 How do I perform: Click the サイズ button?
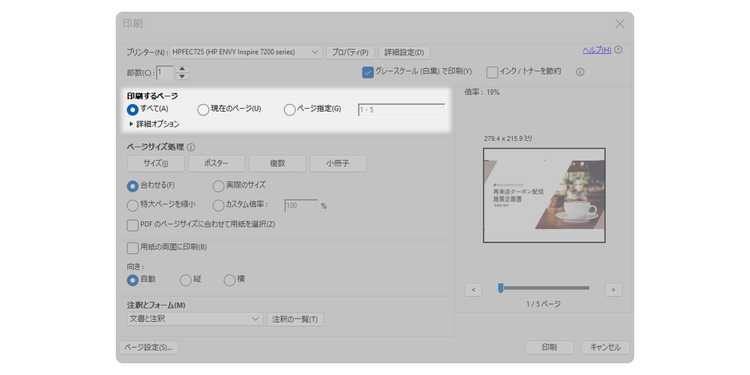coord(156,164)
